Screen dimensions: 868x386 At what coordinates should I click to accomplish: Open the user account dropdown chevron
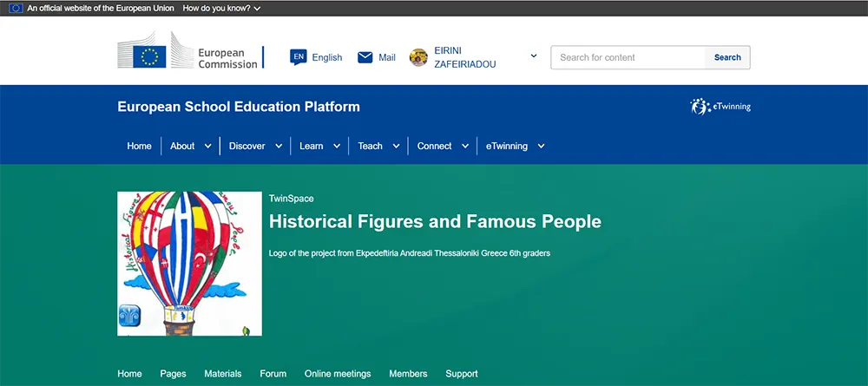[534, 56]
